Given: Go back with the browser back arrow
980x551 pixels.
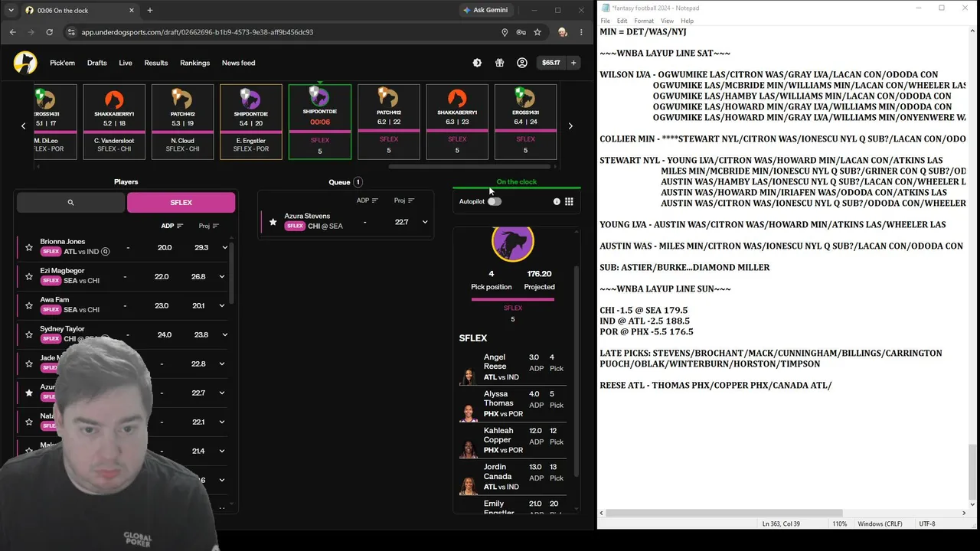Looking at the screenshot, I should (x=13, y=32).
